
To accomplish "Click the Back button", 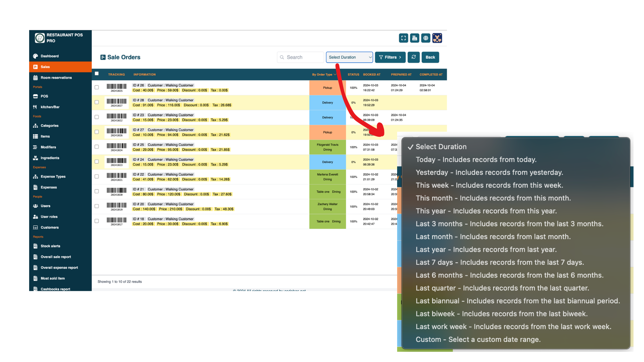I will point(430,57).
